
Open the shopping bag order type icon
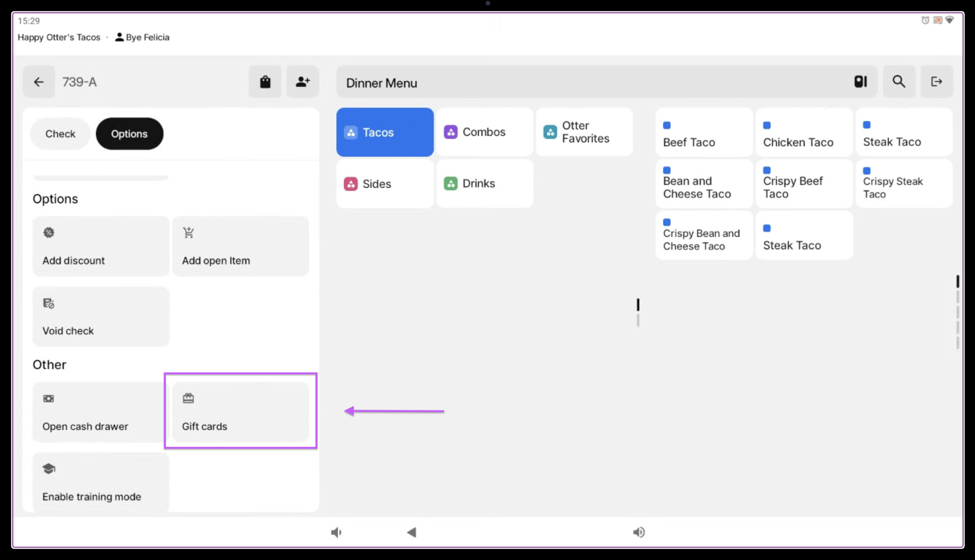(x=265, y=82)
